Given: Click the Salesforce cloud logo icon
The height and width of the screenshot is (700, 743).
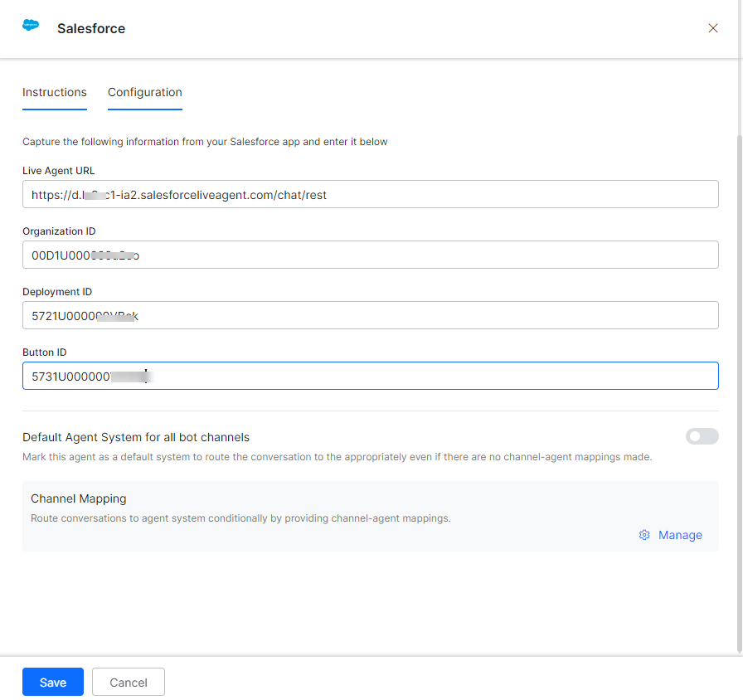Looking at the screenshot, I should [x=31, y=26].
